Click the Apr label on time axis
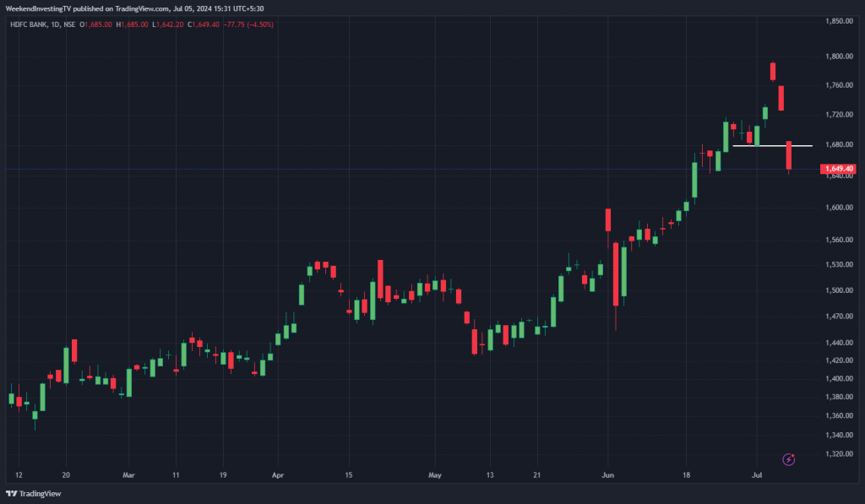Screen dimensions: 865x504 tap(278, 474)
